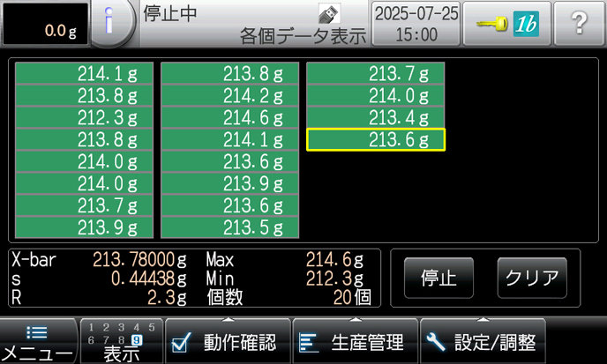Click the 個数 count value 20個
Screen dimensions: 607x364
pos(352,298)
